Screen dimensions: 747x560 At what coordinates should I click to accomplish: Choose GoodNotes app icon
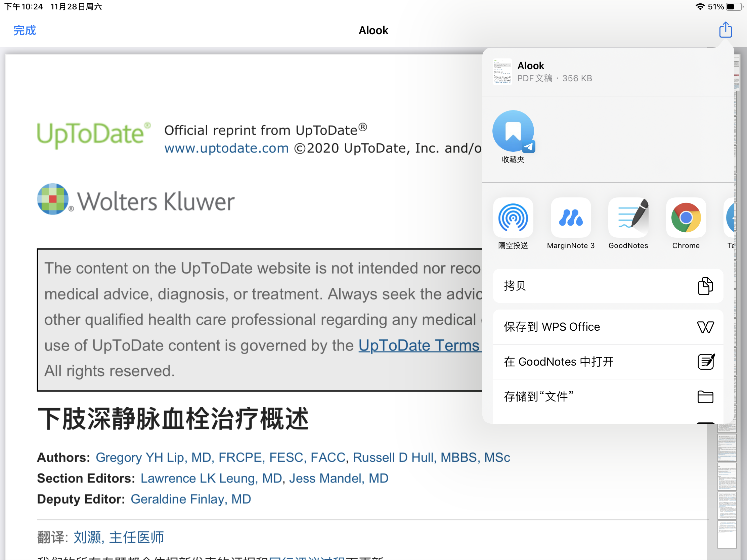(x=628, y=218)
